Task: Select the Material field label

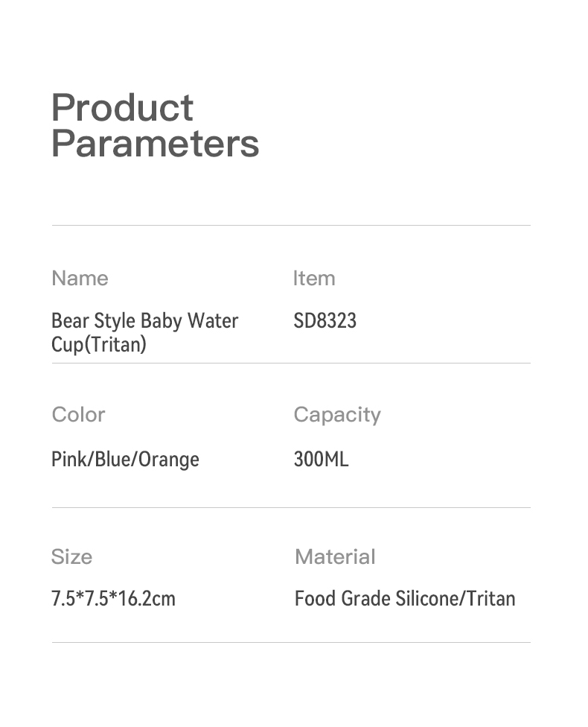Action: [x=335, y=556]
